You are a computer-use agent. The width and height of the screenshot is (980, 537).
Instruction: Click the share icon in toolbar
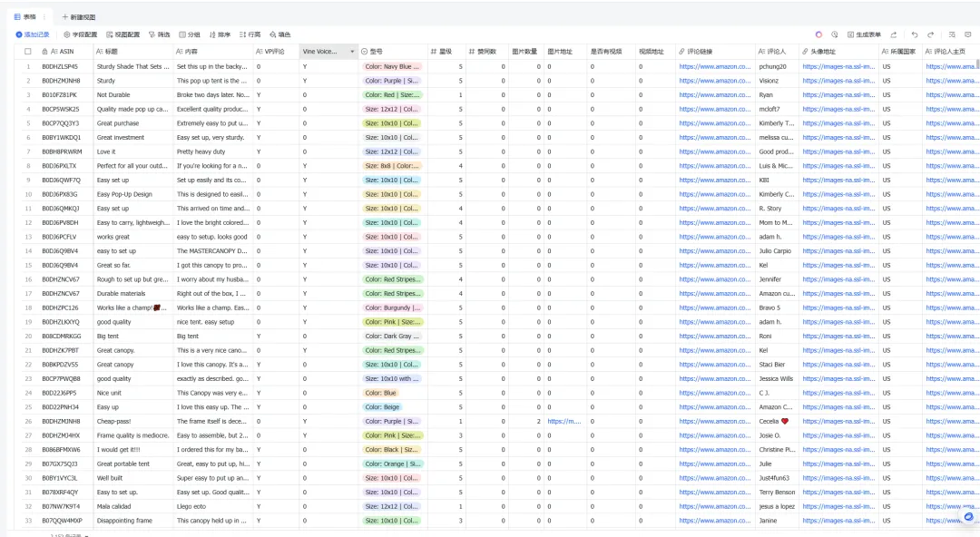click(x=894, y=34)
